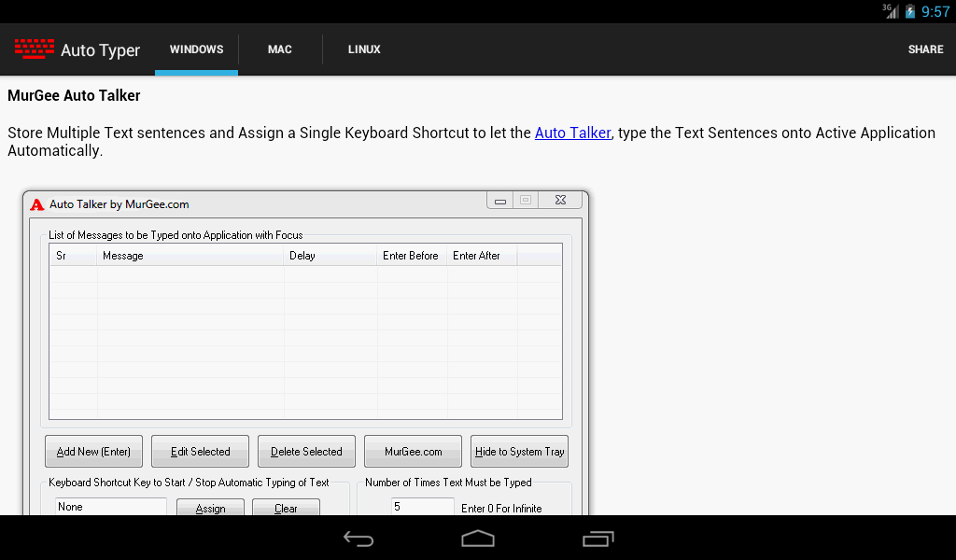Tap the 9:57 clock in status bar
Viewport: 956px width, 560px height.
(935, 11)
